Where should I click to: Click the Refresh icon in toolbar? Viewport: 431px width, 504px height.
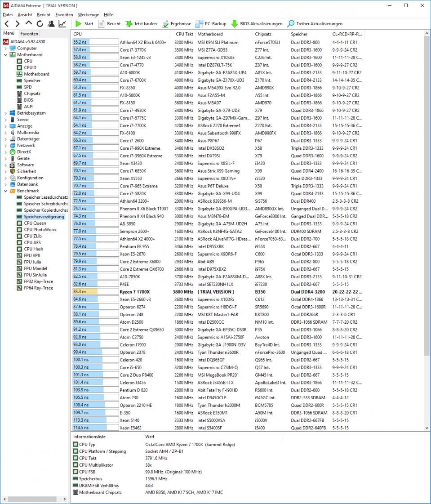click(40, 23)
